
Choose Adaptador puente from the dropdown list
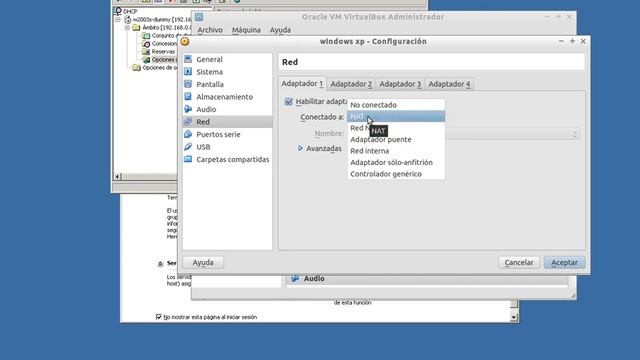click(x=396, y=139)
